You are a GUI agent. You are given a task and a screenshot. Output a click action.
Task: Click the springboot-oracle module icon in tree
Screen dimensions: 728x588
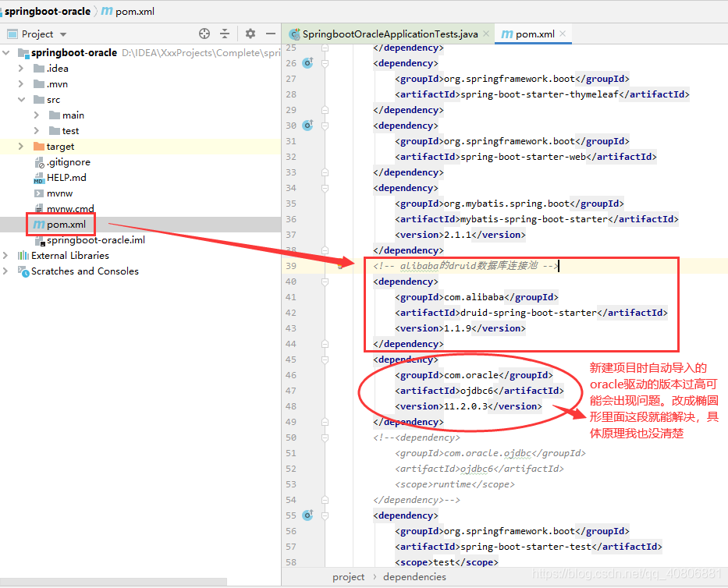(23, 53)
